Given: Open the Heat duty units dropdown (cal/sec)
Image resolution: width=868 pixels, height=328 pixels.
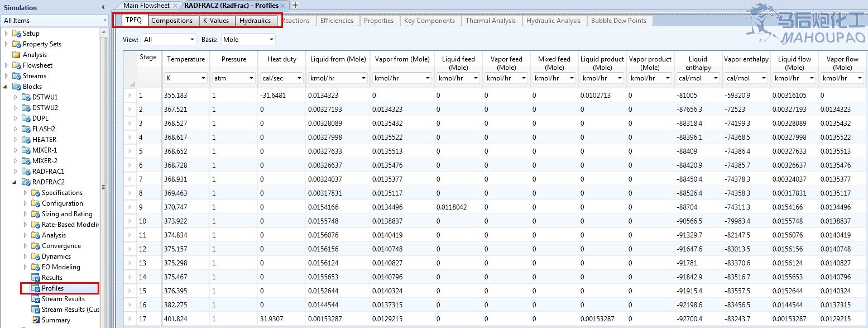Looking at the screenshot, I should [281, 78].
